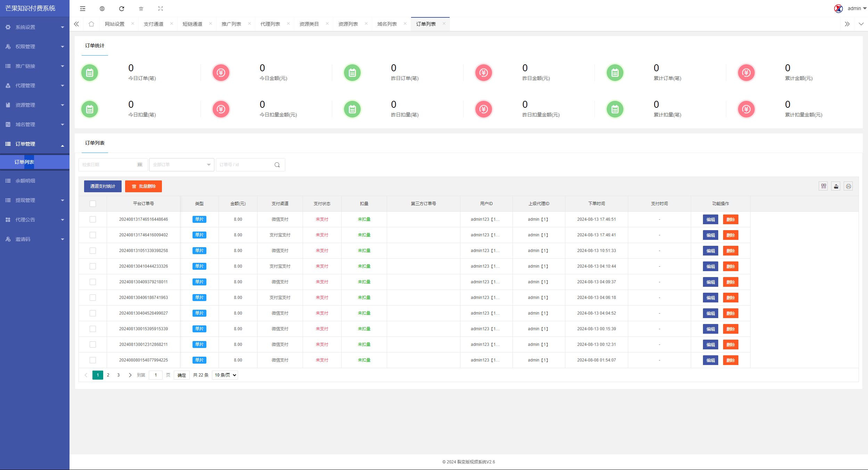
Task: Toggle fullscreen mode icon
Action: pos(161,9)
